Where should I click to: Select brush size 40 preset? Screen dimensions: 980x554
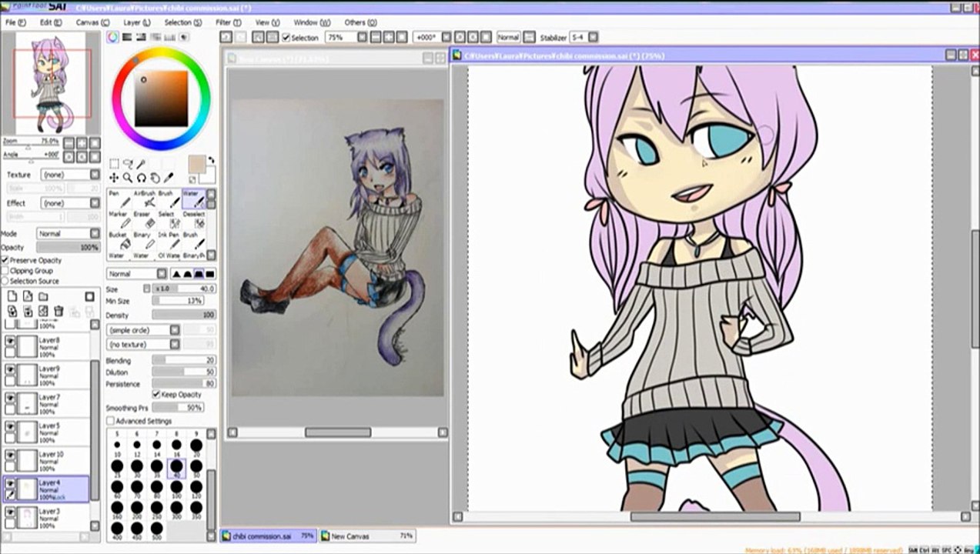[176, 466]
